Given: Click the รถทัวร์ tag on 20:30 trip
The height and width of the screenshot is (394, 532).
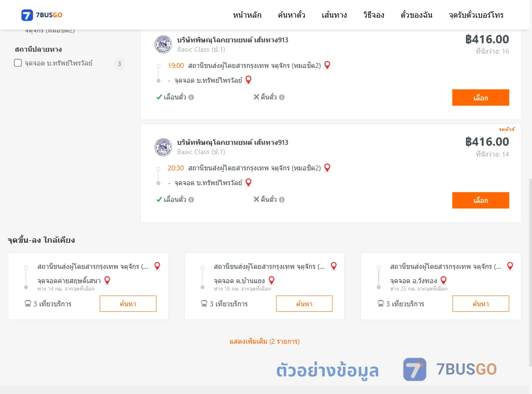Looking at the screenshot, I should [x=506, y=130].
